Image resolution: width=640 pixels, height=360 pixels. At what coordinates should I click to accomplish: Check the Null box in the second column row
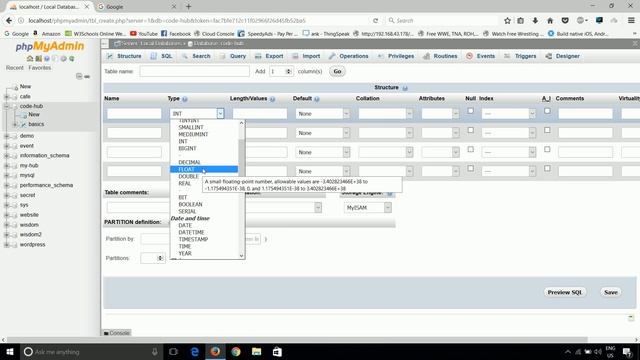tap(471, 130)
